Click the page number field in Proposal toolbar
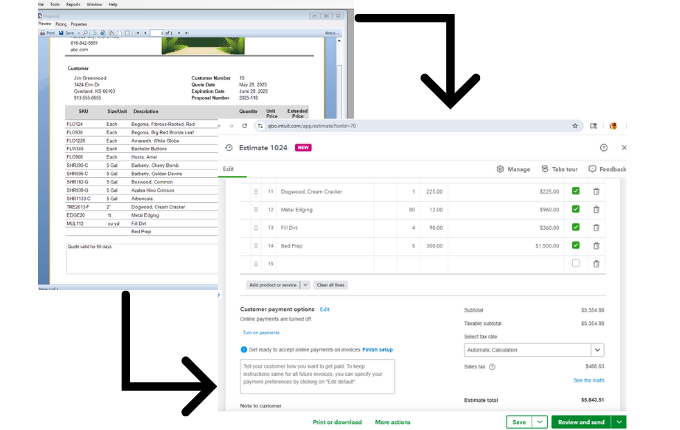 tap(157, 33)
